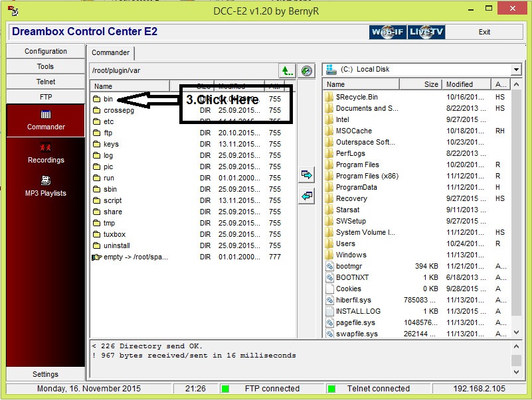Image resolution: width=532 pixels, height=400 pixels.
Task: Refresh the remote directory listing icon
Action: point(307,71)
